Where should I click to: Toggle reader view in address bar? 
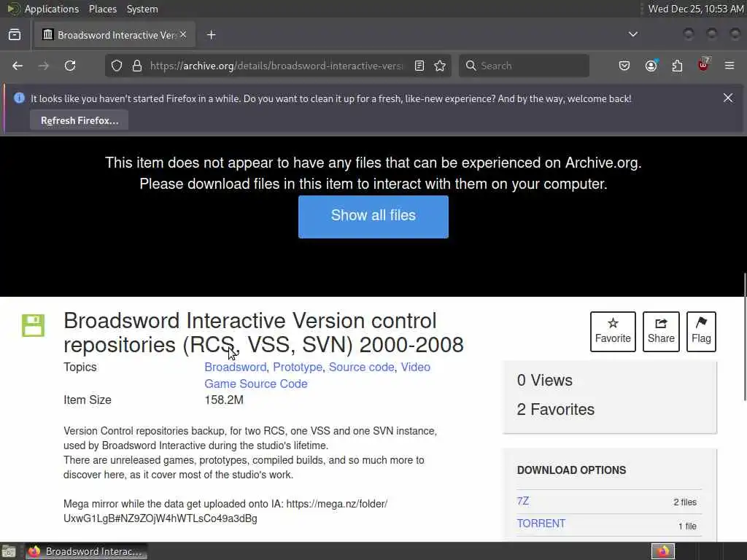(419, 66)
